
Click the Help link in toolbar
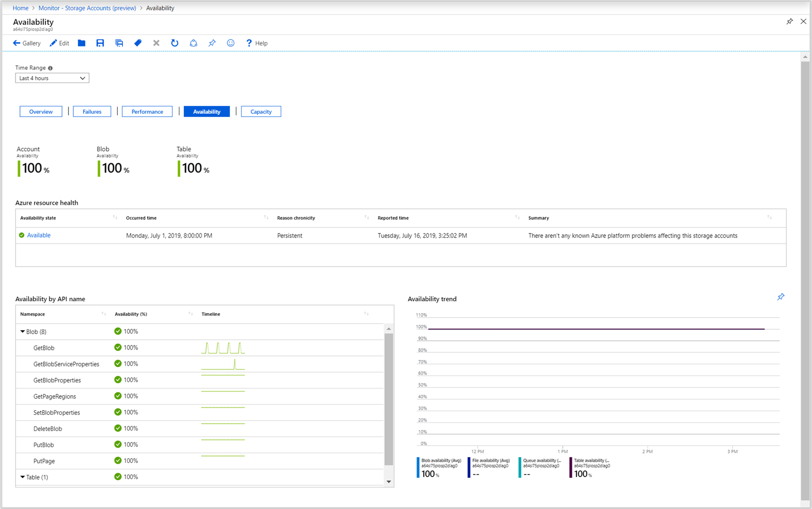[258, 43]
